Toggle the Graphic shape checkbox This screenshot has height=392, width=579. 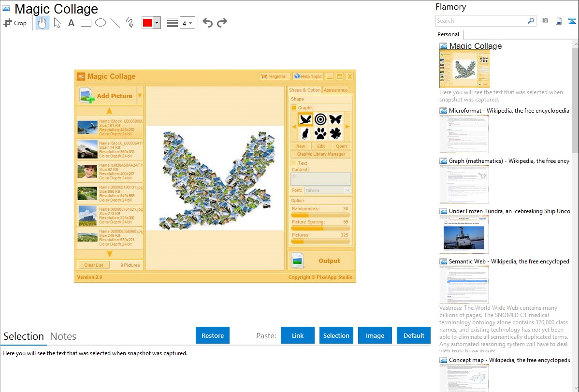point(294,108)
